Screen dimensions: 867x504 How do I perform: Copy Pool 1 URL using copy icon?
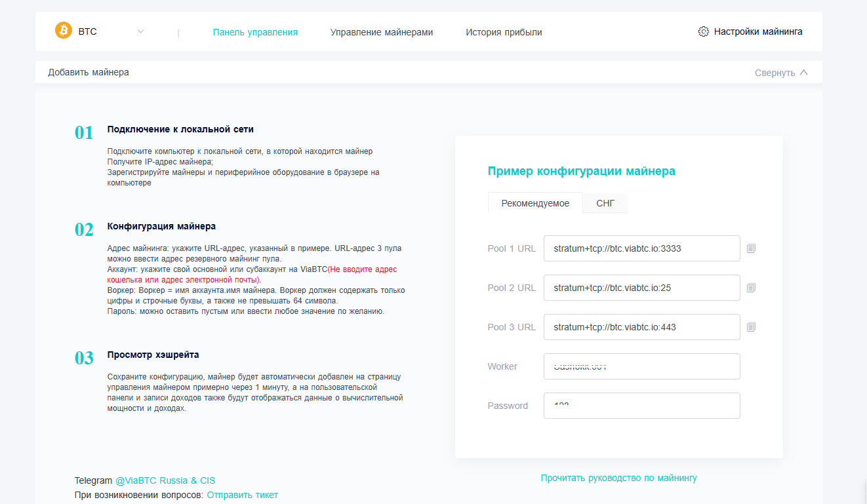[751, 248]
